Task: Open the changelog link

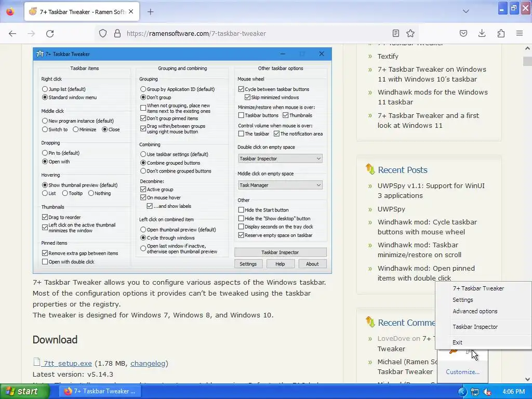Action: [148, 363]
